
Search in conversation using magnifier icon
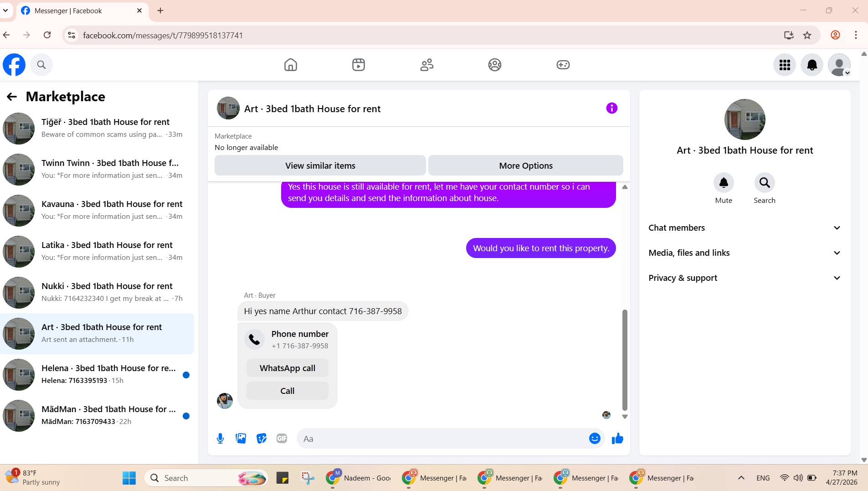[765, 183]
